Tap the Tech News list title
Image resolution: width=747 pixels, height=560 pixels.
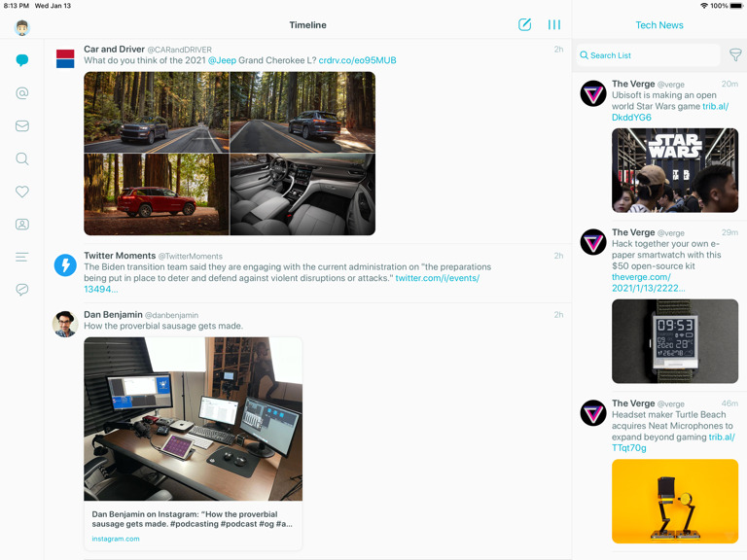pos(659,25)
